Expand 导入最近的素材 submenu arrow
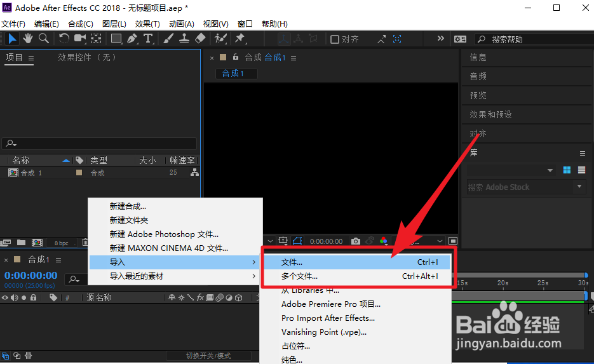594x364 pixels. click(x=254, y=276)
